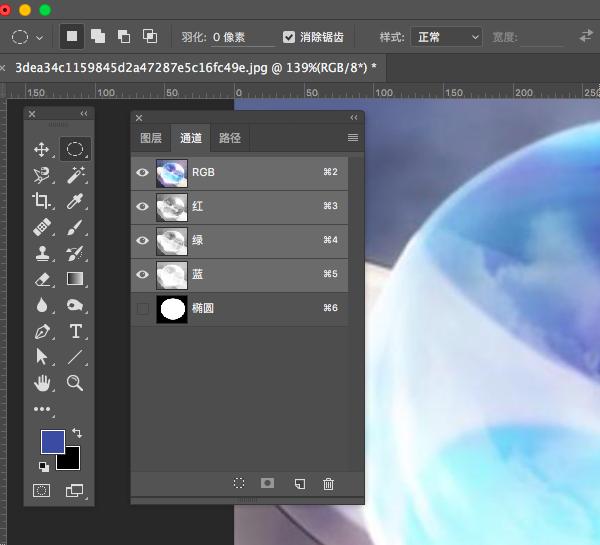Show the 椭圆 channel visibility
The height and width of the screenshot is (545, 600).
pos(143,308)
